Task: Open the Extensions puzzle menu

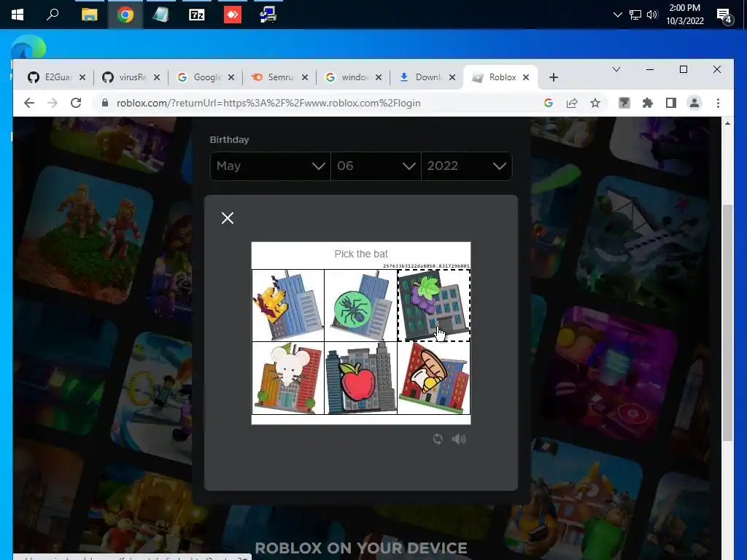Action: (x=648, y=103)
